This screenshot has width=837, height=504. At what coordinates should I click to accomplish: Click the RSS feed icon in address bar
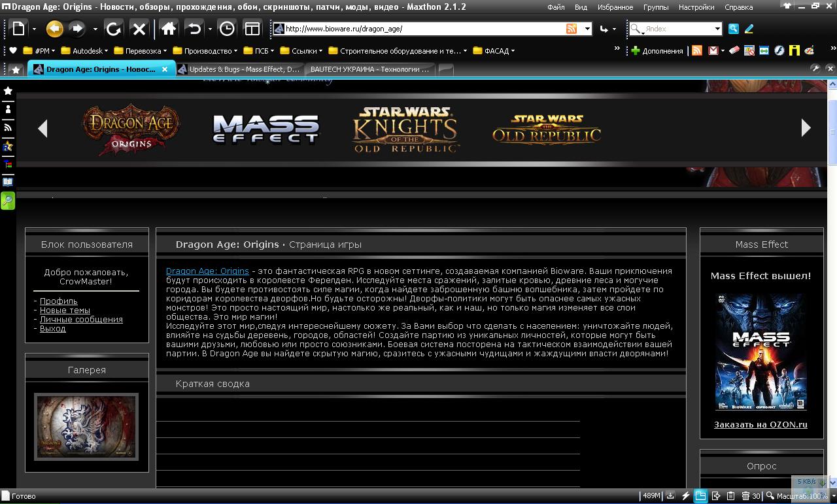(x=572, y=29)
